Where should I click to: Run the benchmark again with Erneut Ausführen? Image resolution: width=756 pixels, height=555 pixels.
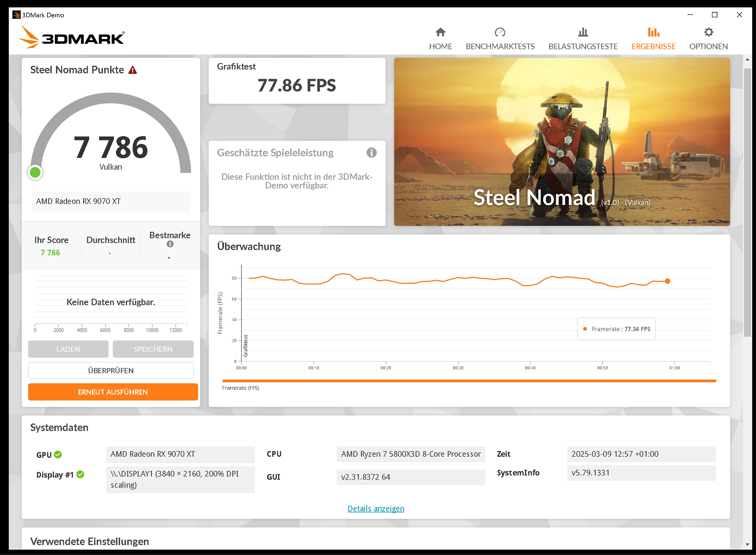click(113, 392)
